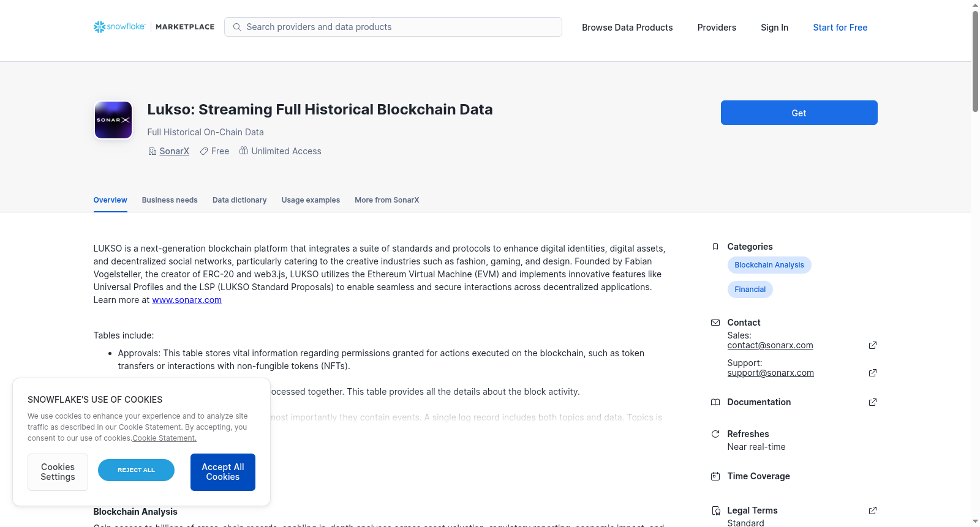Click the price tag icon beside Free
The width and height of the screenshot is (980, 527).
pyautogui.click(x=203, y=151)
